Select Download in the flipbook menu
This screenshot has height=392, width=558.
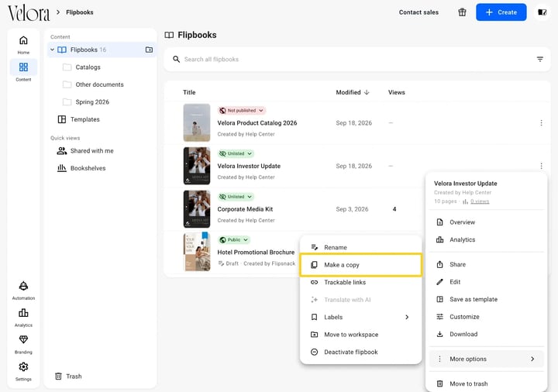(x=487, y=335)
